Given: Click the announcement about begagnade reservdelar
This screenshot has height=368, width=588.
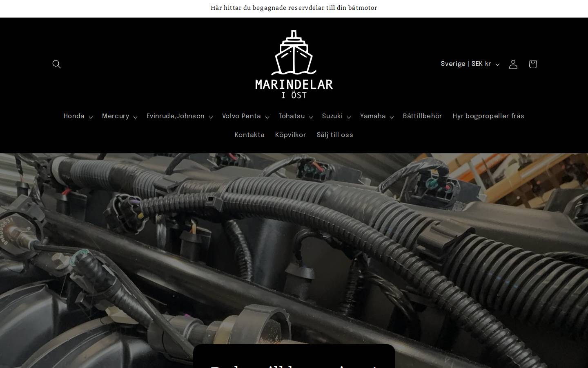Looking at the screenshot, I should (294, 8).
